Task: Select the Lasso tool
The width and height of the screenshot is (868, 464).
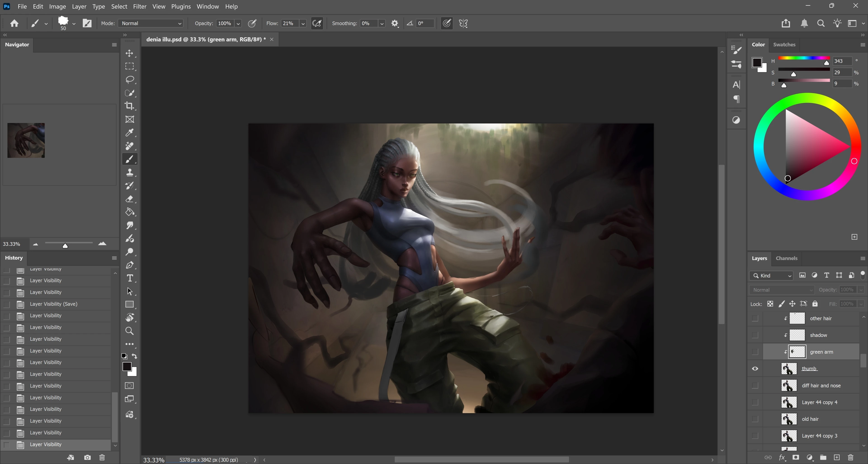Action: (129, 80)
